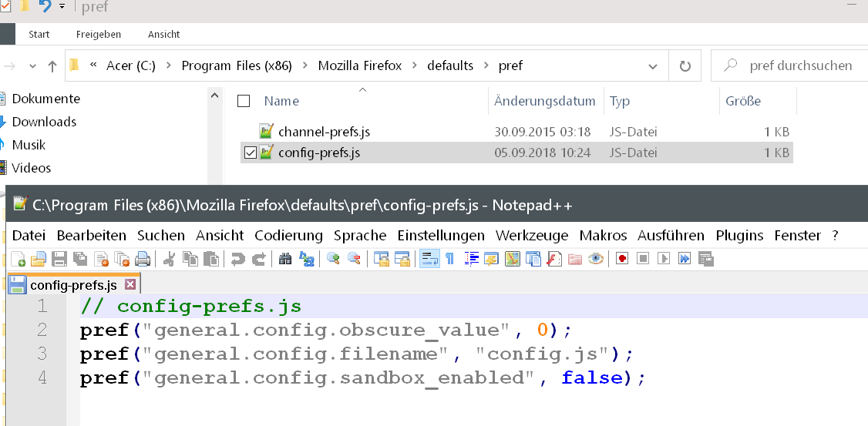This screenshot has width=868, height=426.
Task: Open Folder as Workspace icon
Action: (x=574, y=259)
